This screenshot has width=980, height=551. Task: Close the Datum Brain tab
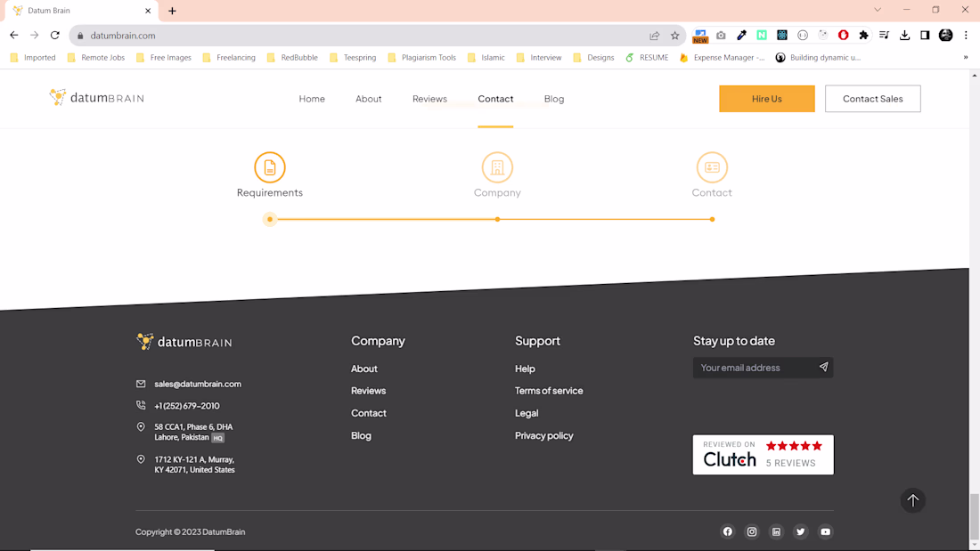click(148, 11)
